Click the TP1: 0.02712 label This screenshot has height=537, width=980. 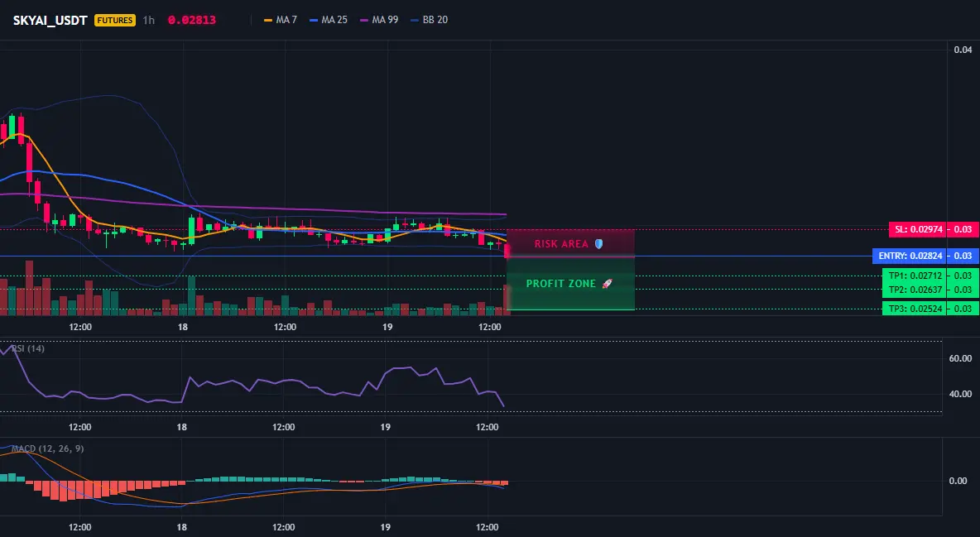(915, 276)
